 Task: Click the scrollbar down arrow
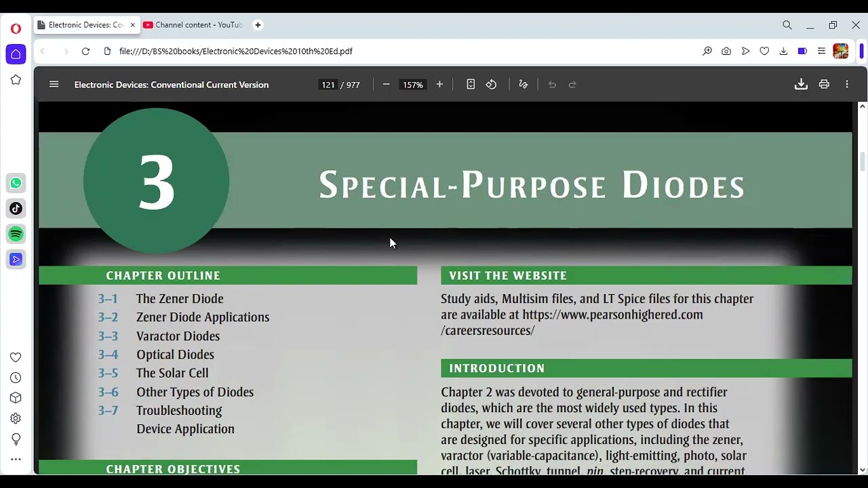[x=863, y=470]
